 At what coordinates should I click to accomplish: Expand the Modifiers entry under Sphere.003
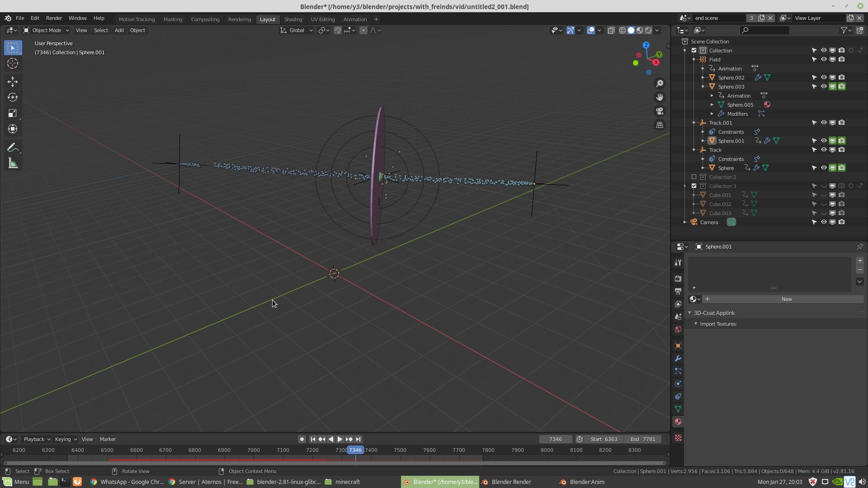[712, 113]
